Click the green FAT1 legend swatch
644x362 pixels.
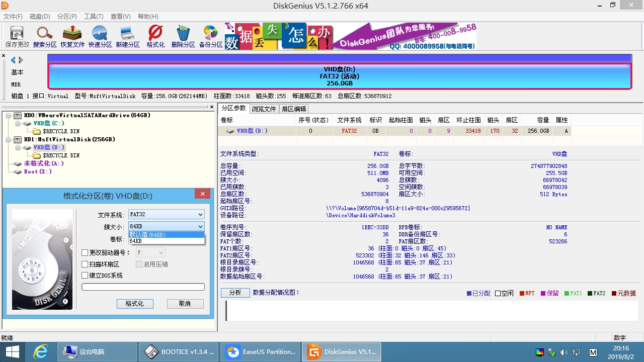tap(567, 293)
